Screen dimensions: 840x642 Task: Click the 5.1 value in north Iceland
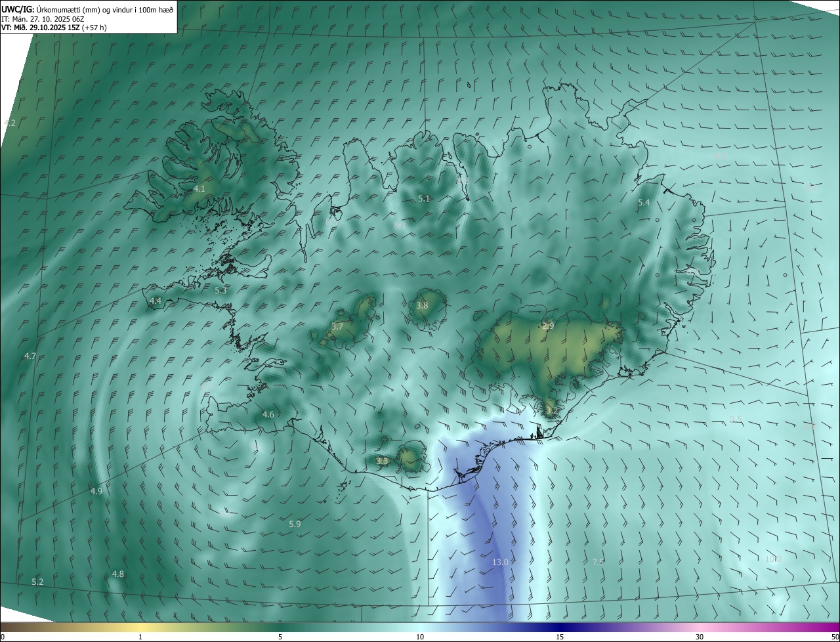pyautogui.click(x=424, y=198)
